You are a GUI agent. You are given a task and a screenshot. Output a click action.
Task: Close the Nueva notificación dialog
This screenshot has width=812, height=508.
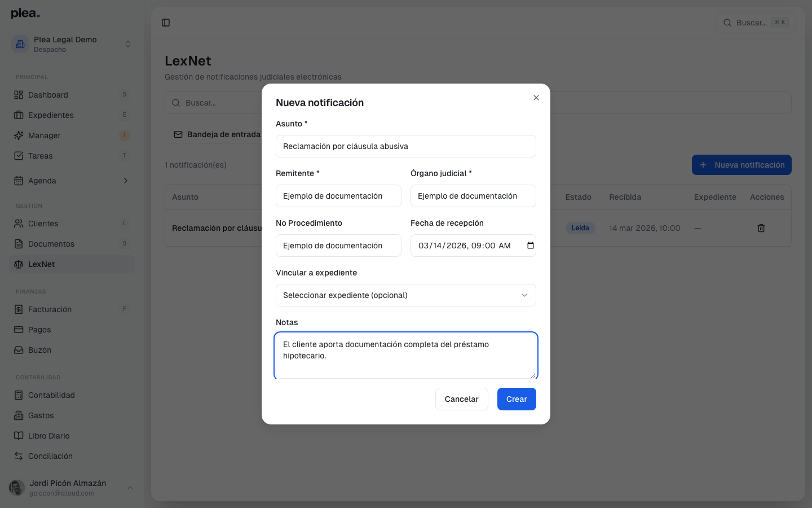tap(536, 98)
